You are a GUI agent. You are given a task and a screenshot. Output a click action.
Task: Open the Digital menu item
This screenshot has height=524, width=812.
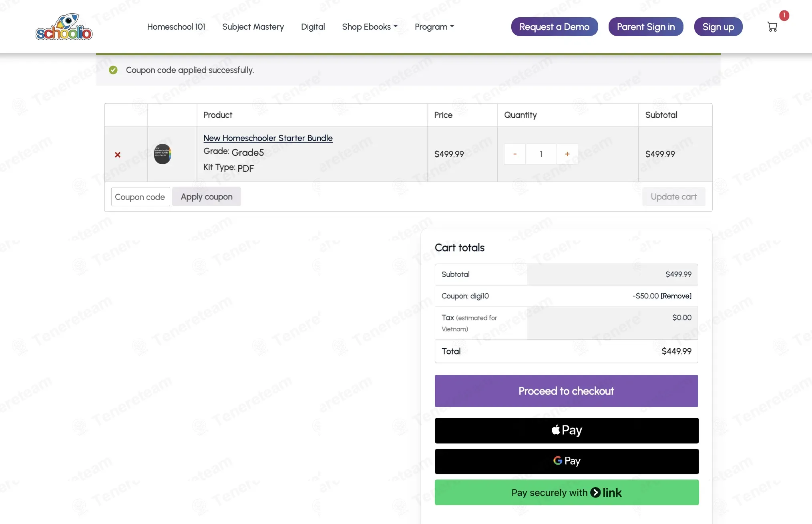pos(313,27)
